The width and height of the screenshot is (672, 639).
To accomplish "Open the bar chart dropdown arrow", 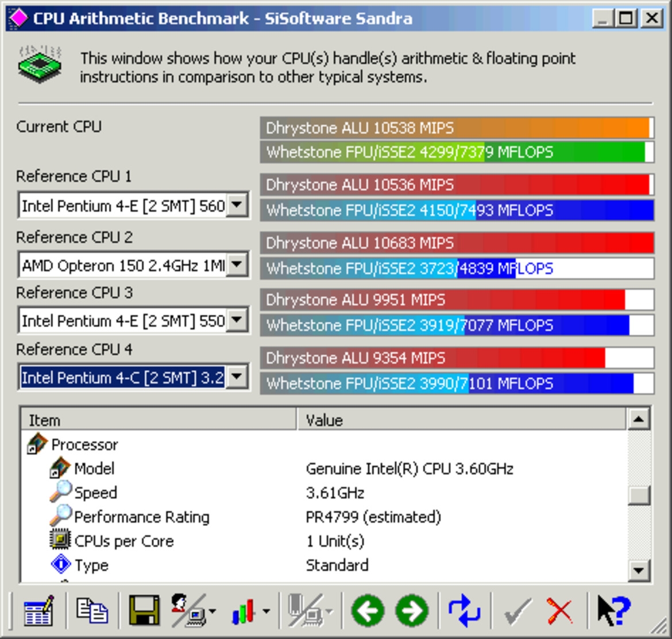I will [266, 611].
